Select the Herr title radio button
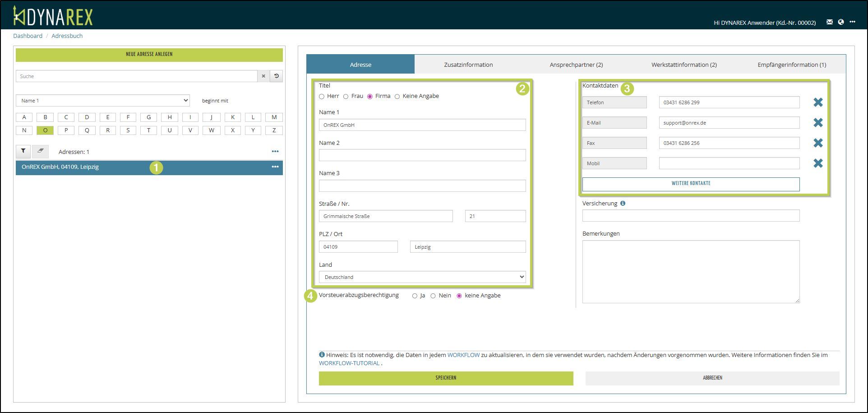This screenshot has height=413, width=868. [322, 97]
